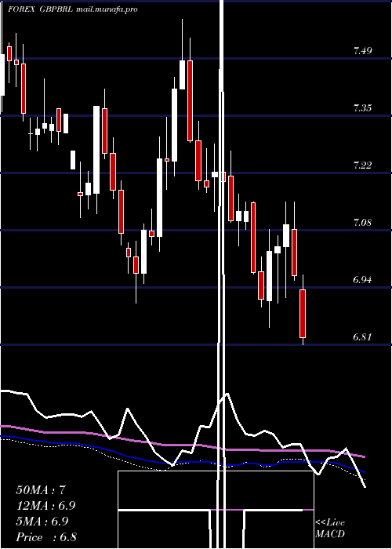Click the 7.35 price axis label

(x=362, y=108)
